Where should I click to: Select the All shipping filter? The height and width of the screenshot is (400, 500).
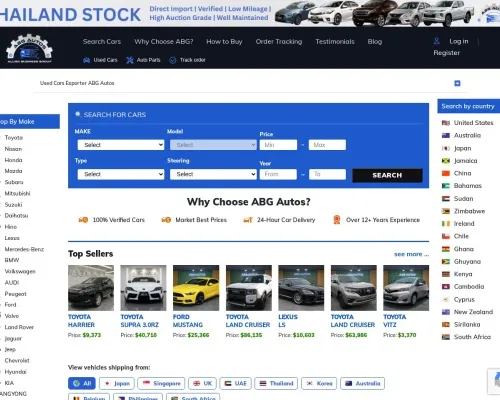[82, 383]
